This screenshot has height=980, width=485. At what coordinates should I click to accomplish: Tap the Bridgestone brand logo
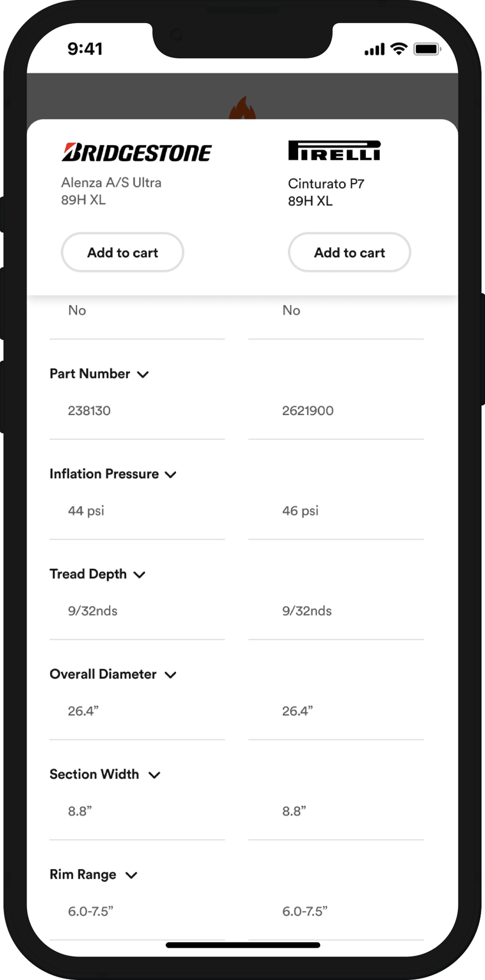click(x=137, y=152)
